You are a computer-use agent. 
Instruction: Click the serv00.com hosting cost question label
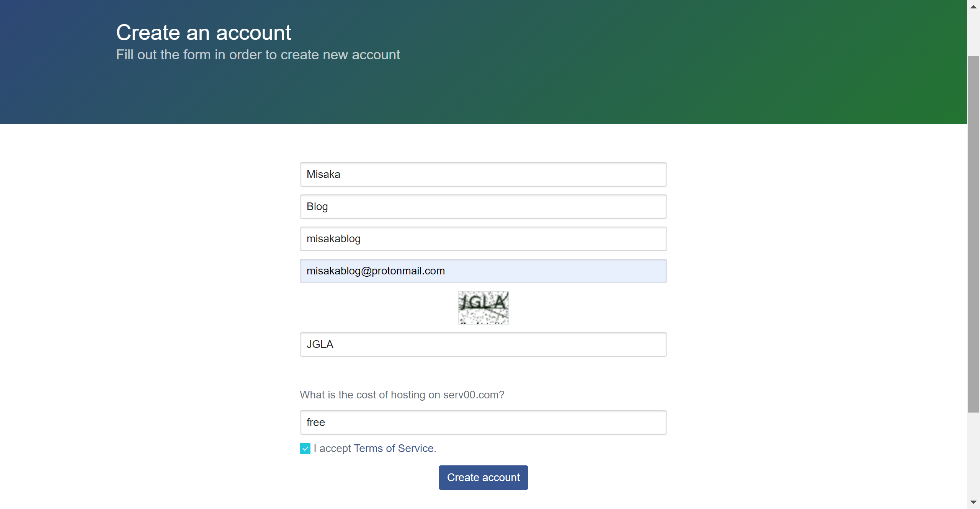[x=402, y=395]
